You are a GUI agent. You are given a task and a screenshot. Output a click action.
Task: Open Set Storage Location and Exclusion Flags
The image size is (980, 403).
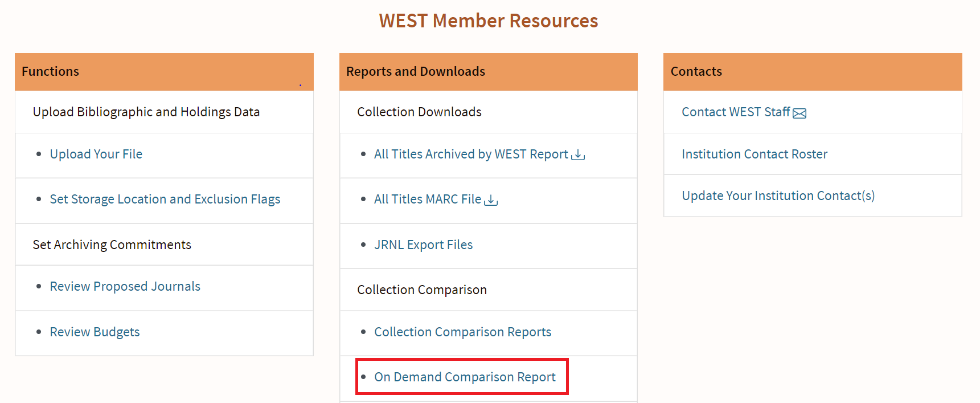pos(165,200)
